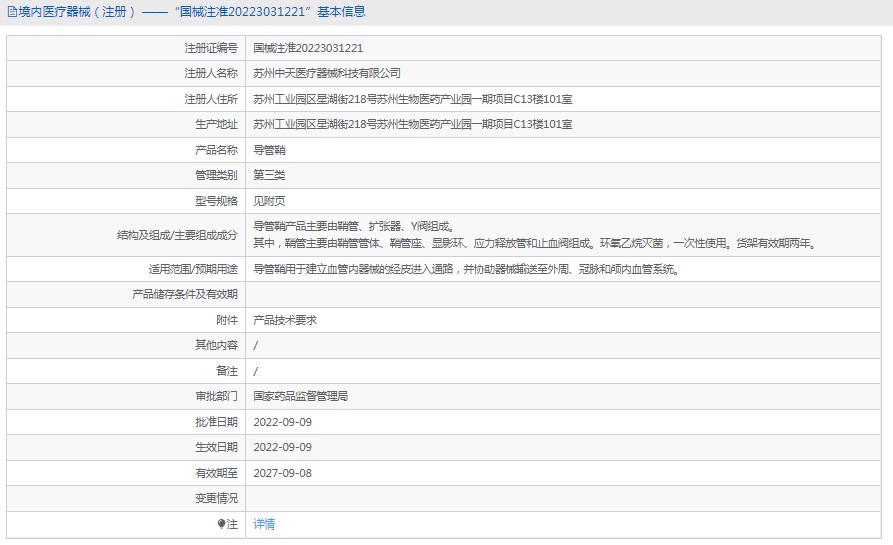Click the 生效日期 label
This screenshot has height=545, width=893.
click(x=216, y=447)
